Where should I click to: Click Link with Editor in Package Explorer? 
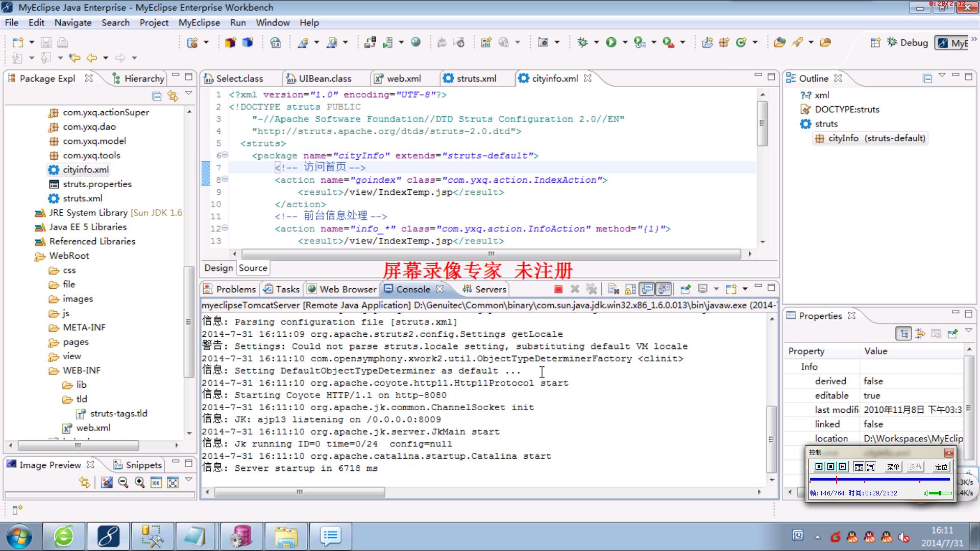tap(173, 96)
